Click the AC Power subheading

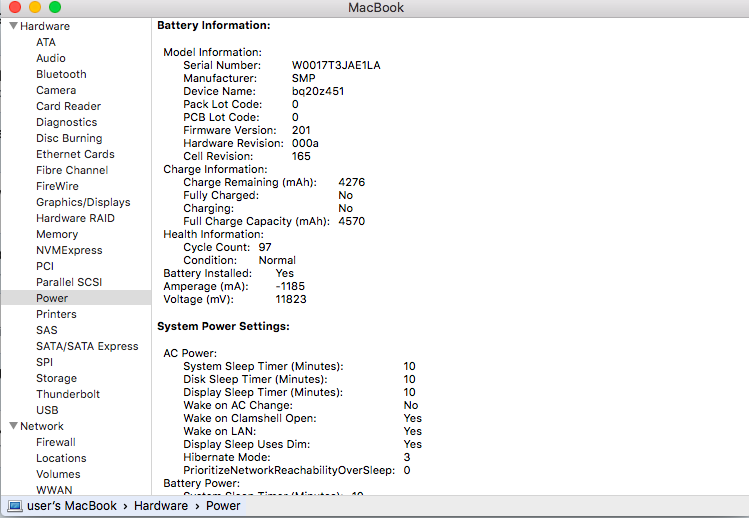pos(190,353)
